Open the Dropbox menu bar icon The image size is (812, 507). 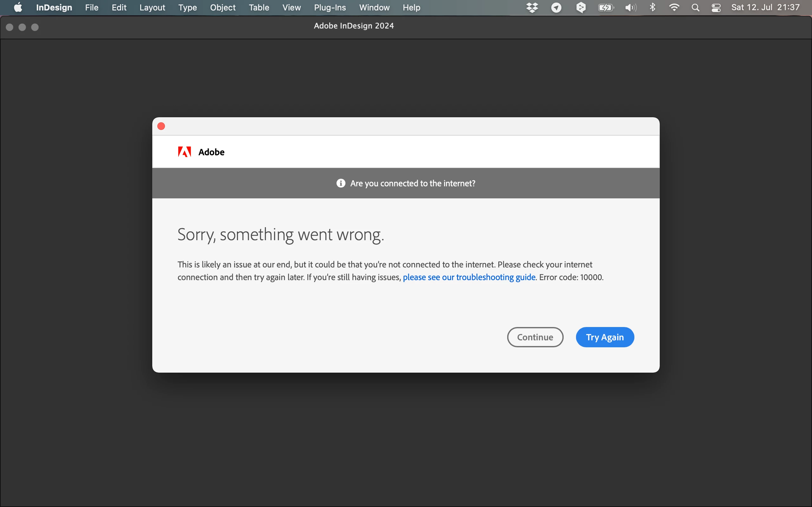point(532,7)
